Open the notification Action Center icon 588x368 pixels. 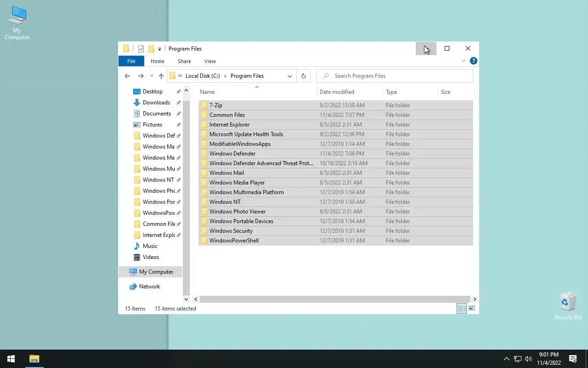click(x=573, y=359)
